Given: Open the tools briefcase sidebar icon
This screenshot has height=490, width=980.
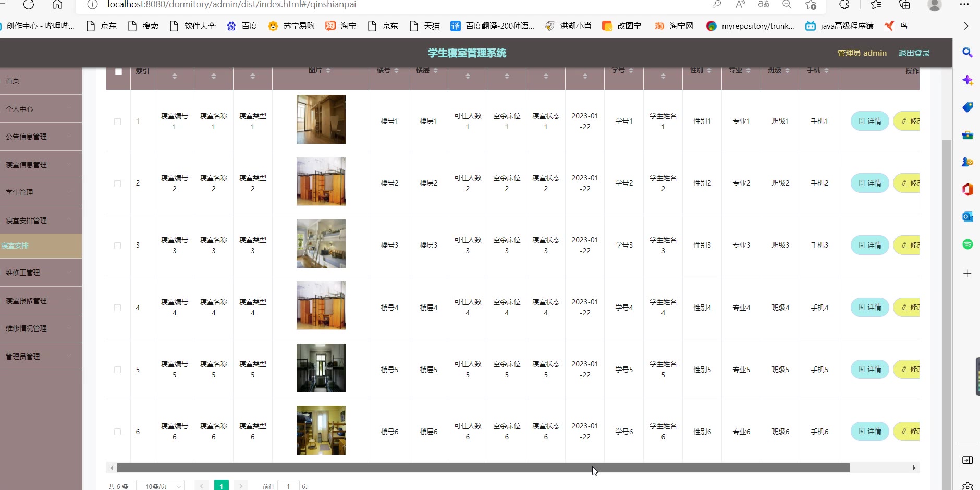Looking at the screenshot, I should click(967, 134).
